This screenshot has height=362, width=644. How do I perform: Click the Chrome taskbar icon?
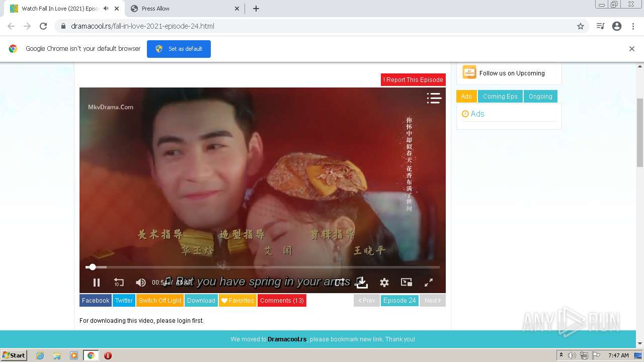[91, 355]
